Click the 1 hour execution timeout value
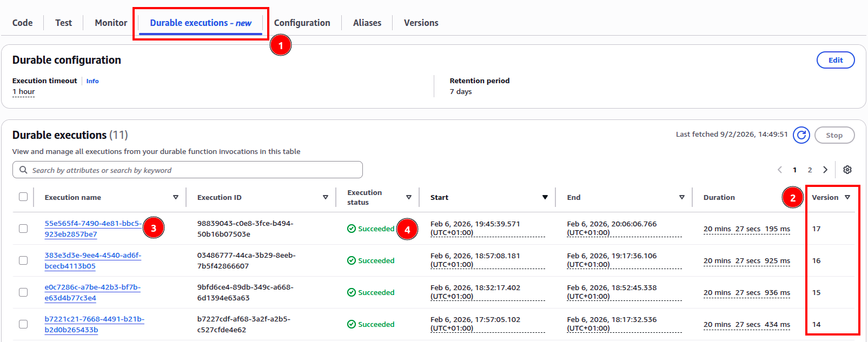Image resolution: width=868 pixels, height=342 pixels. coord(24,91)
